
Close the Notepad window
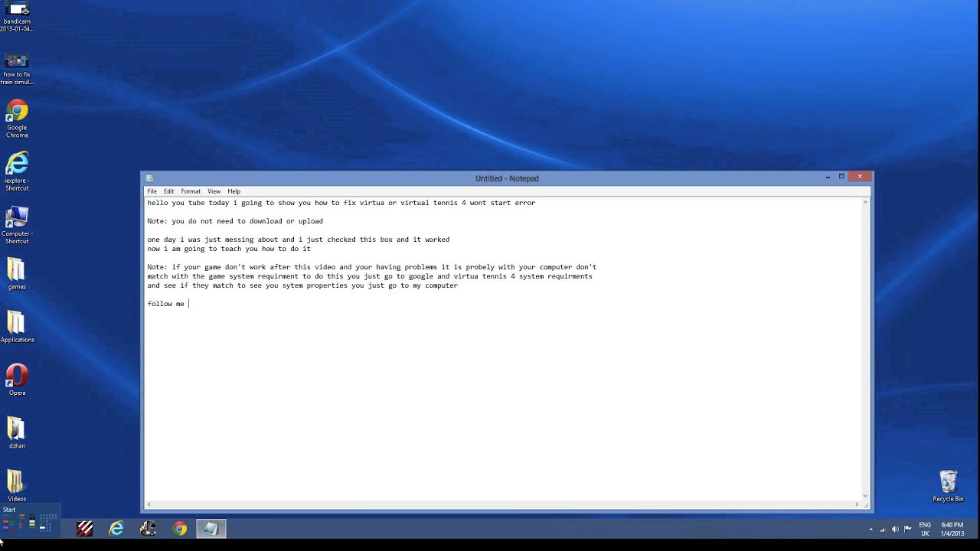[860, 177]
